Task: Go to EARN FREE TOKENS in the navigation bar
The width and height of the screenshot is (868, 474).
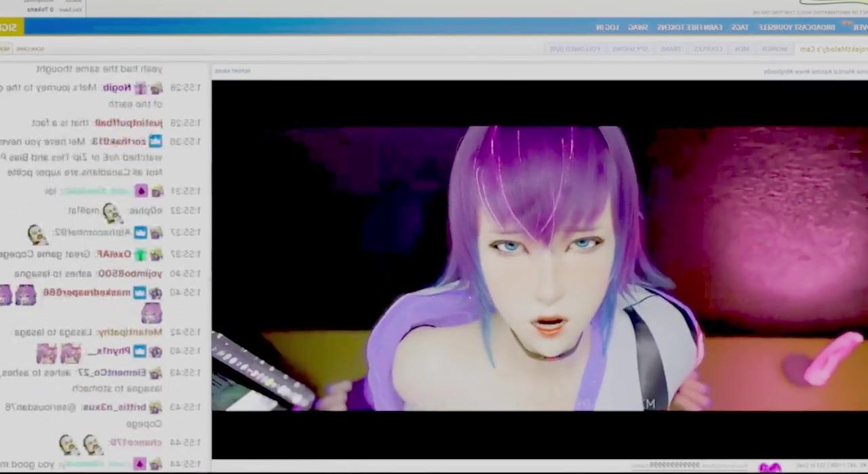Action: (690, 27)
